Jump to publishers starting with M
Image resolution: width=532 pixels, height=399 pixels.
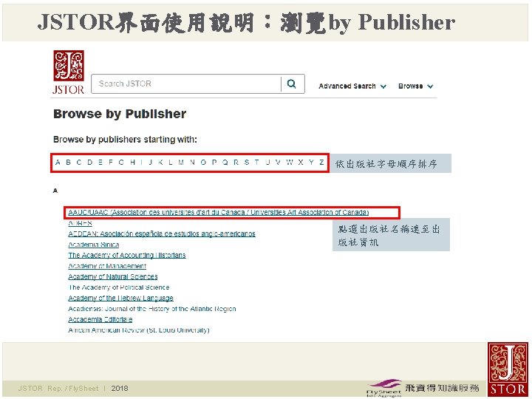pyautogui.click(x=181, y=163)
